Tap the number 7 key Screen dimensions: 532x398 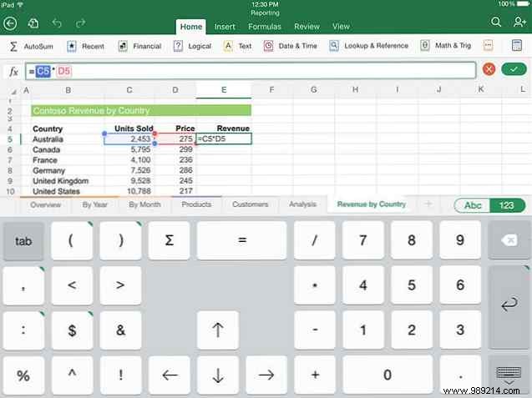(x=363, y=240)
